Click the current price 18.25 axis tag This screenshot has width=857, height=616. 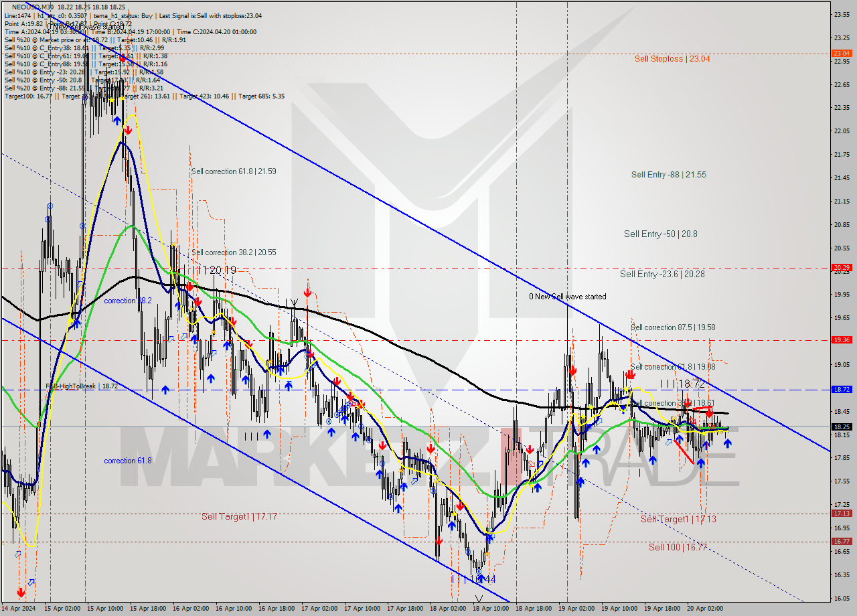coord(841,427)
